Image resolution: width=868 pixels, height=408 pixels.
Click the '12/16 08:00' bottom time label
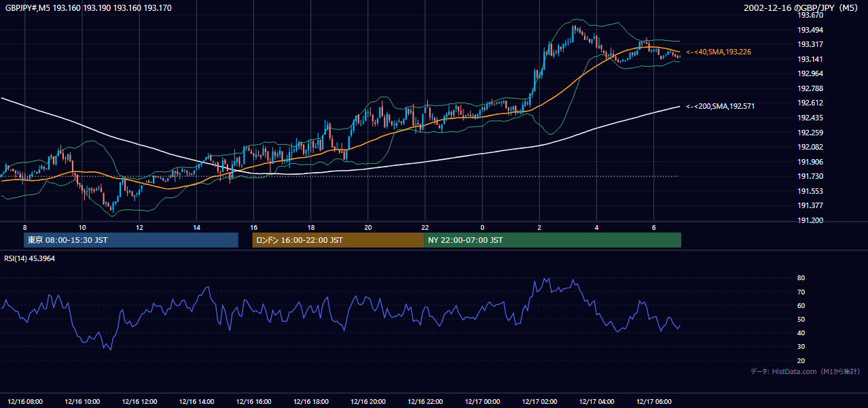(x=25, y=402)
